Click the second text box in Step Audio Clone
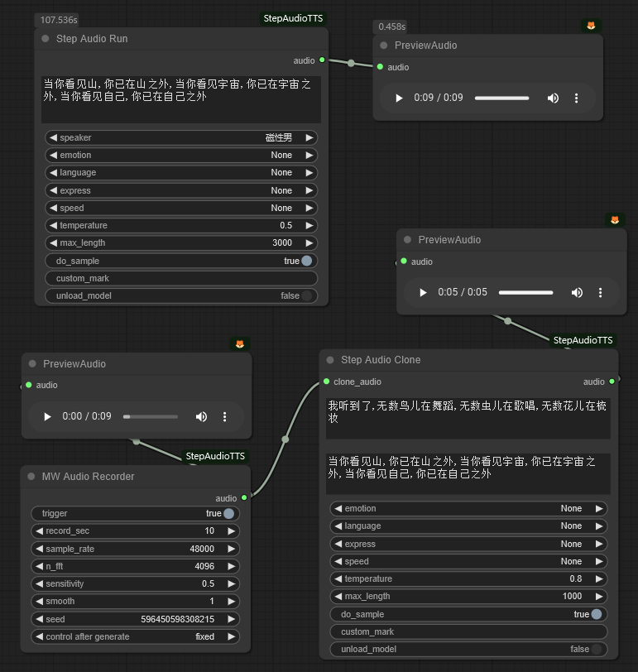 [468, 473]
